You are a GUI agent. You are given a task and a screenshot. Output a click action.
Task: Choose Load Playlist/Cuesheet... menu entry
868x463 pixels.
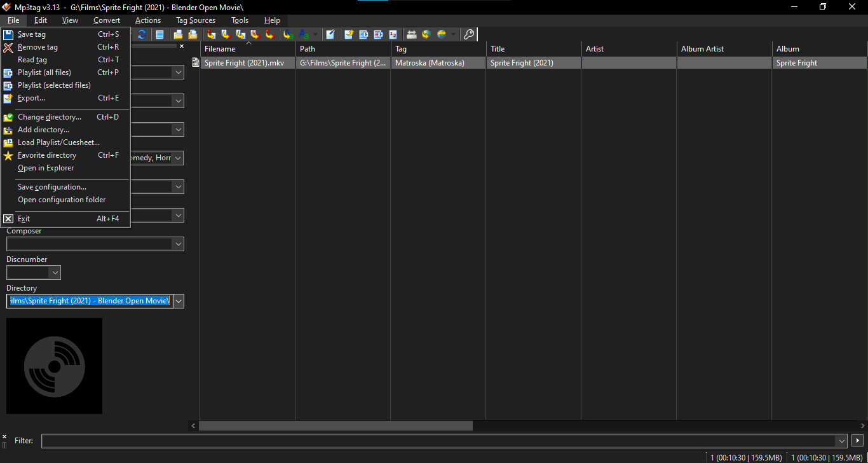65,142
